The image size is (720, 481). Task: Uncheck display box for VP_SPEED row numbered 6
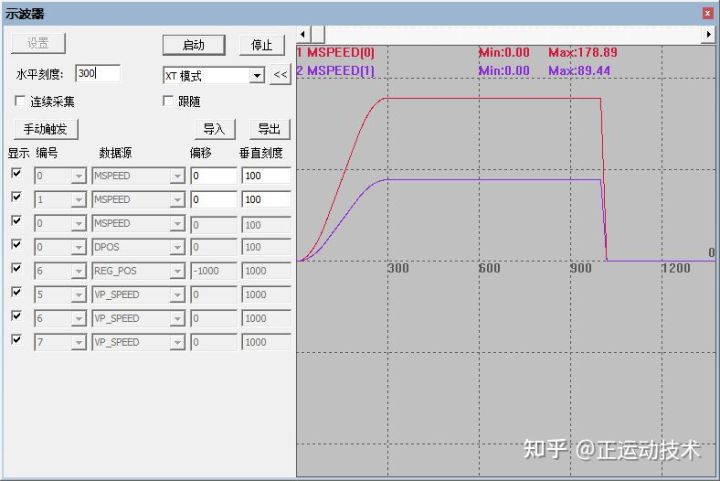click(x=16, y=316)
